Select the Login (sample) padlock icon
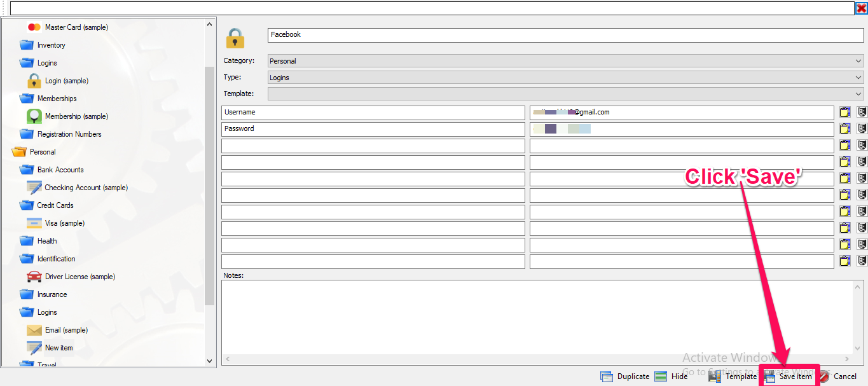The height and width of the screenshot is (386, 868). tap(34, 81)
